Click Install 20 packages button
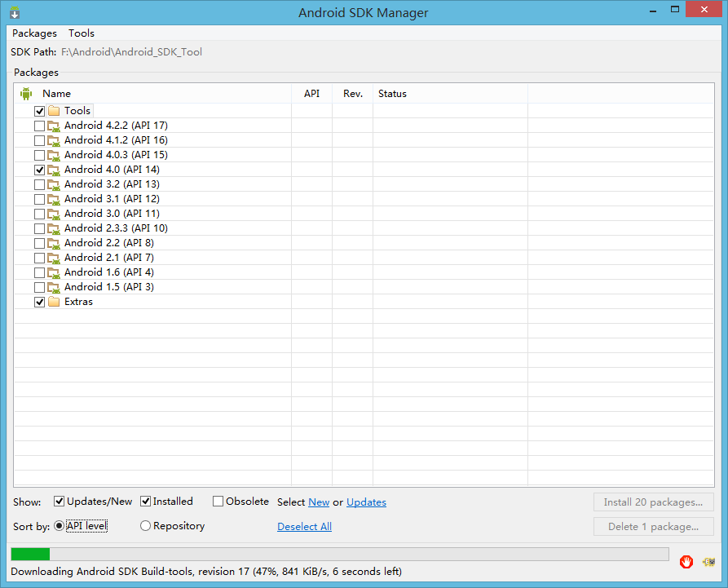The width and height of the screenshot is (728, 588). coord(653,502)
